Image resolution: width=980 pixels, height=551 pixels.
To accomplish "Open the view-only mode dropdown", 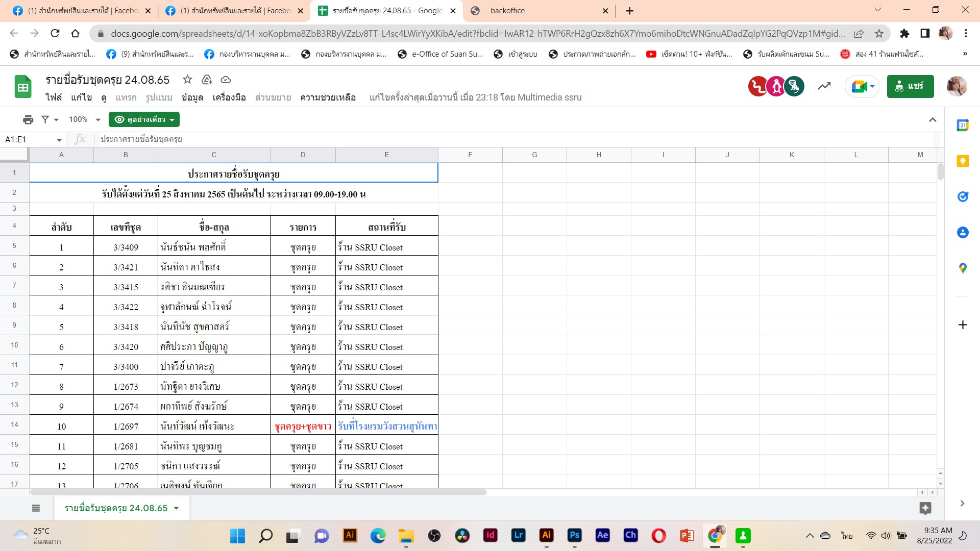I will (x=144, y=119).
